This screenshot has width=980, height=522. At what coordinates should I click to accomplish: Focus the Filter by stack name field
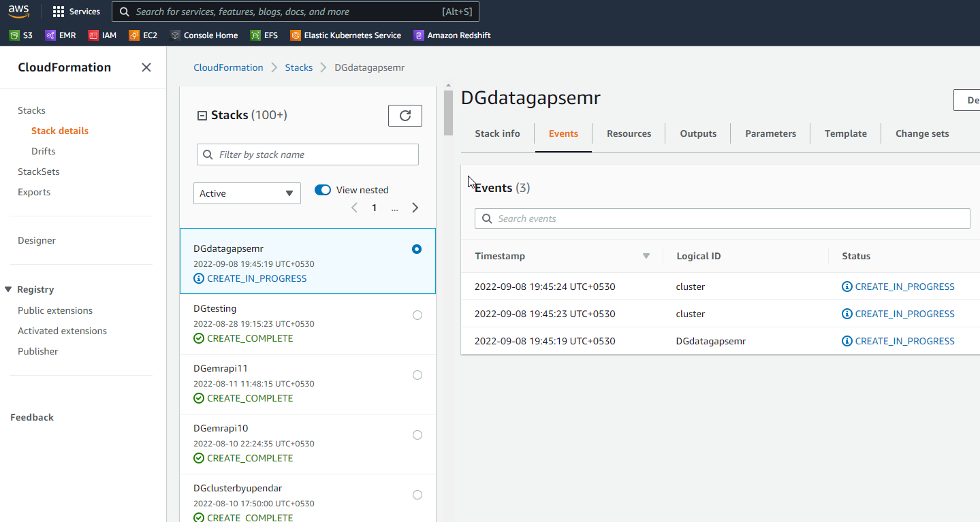pos(308,154)
